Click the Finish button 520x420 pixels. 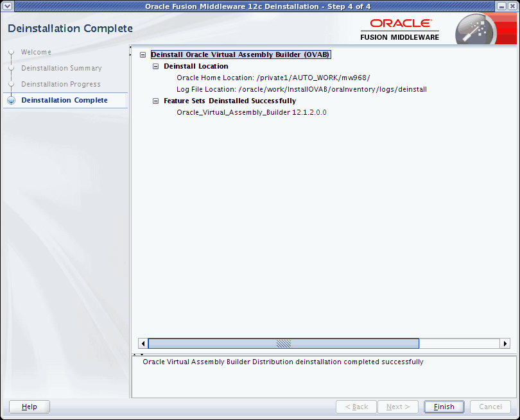click(x=444, y=407)
